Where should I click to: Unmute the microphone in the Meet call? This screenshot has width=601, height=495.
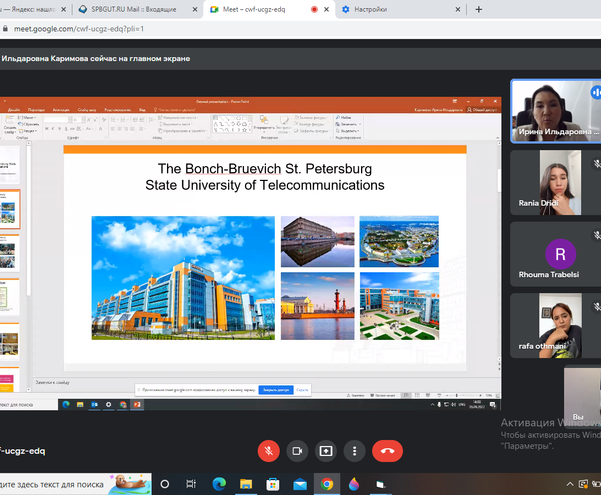click(x=268, y=451)
